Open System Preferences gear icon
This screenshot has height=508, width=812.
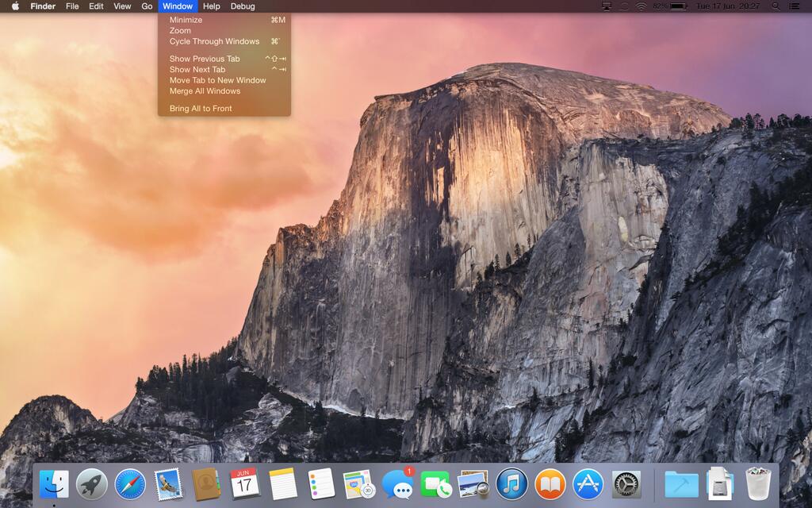coord(626,484)
